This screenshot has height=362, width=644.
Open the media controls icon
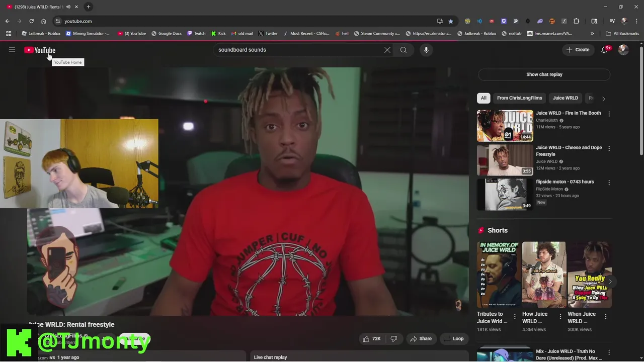[612, 21]
